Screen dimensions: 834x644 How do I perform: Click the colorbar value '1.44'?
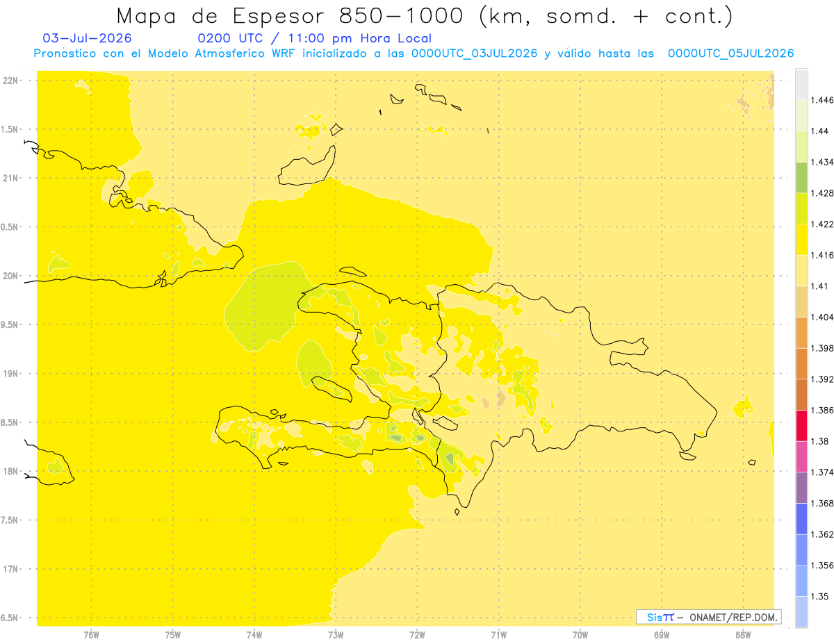click(819, 131)
